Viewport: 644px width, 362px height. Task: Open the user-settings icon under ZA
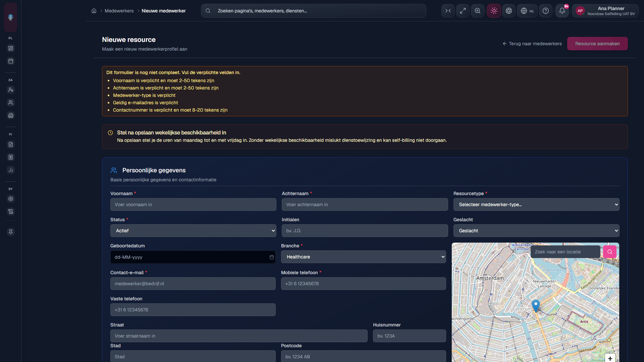[11, 90]
